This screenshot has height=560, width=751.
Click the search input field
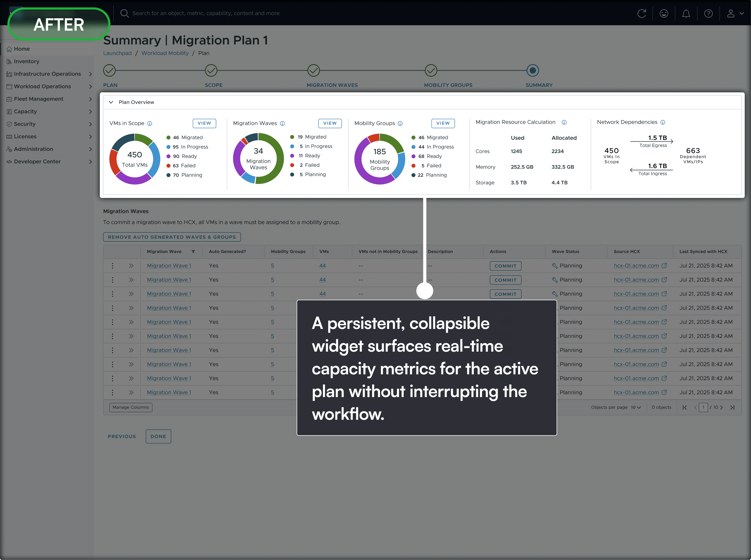point(206,13)
